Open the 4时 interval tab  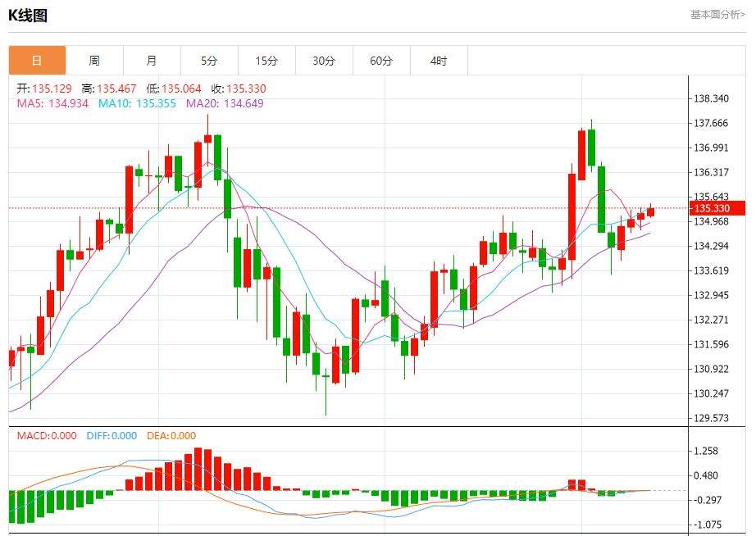click(x=439, y=61)
